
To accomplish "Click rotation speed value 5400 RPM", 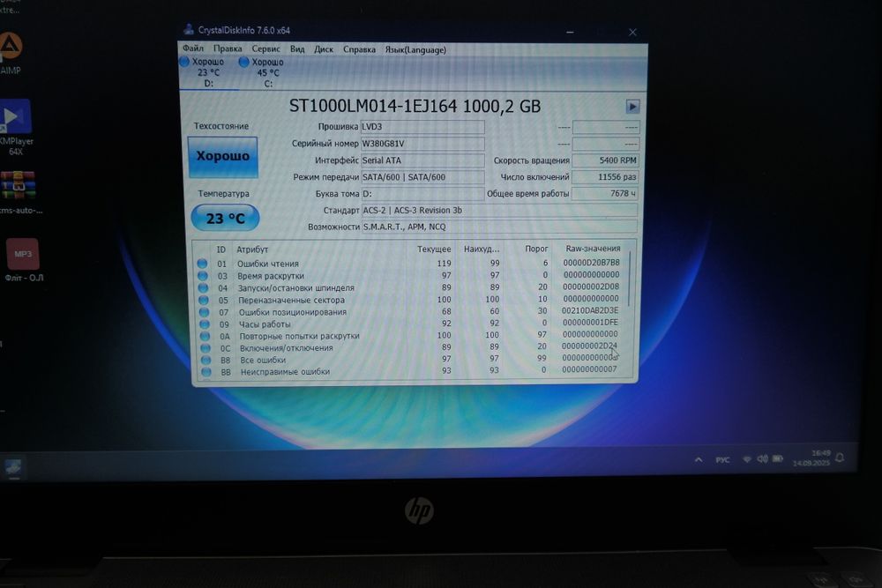I will click(605, 160).
